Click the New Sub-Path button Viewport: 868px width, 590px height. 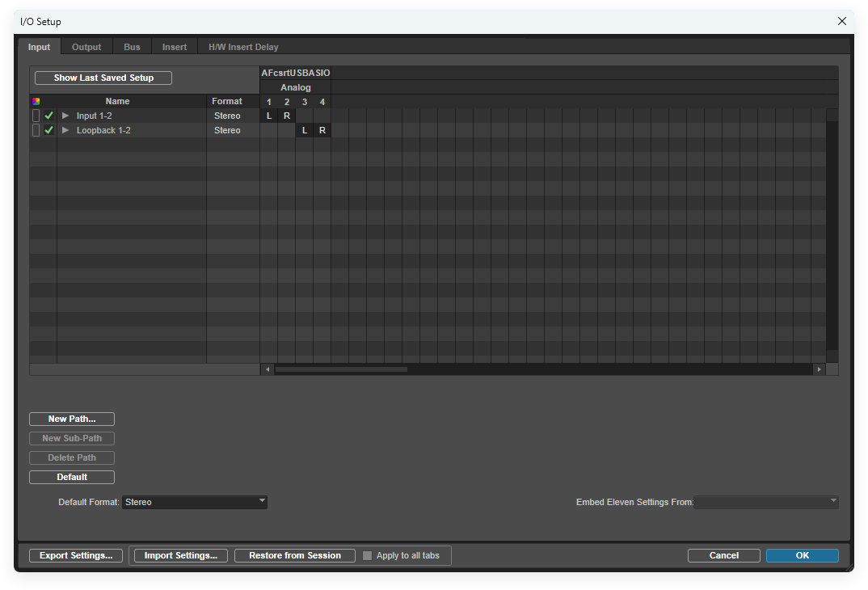pyautogui.click(x=72, y=438)
